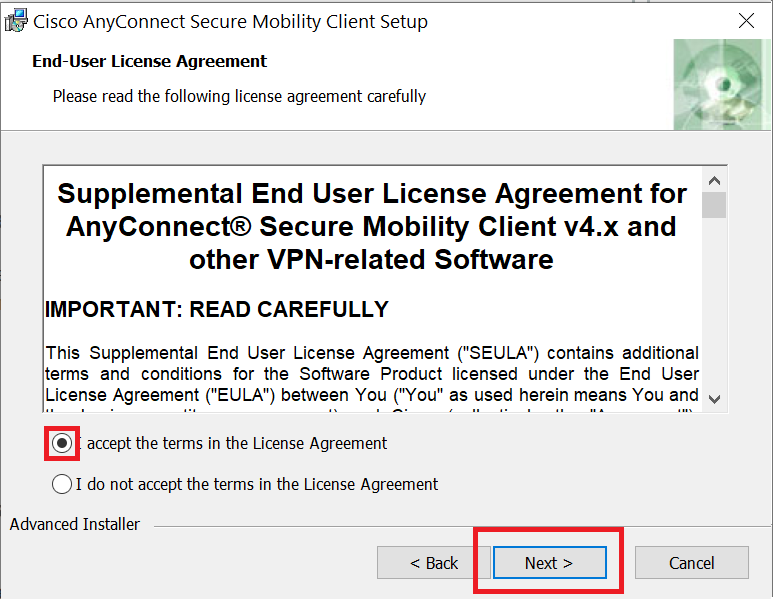Click the Supplemental End User License Agreement title
The width and height of the screenshot is (773, 599).
click(x=371, y=227)
